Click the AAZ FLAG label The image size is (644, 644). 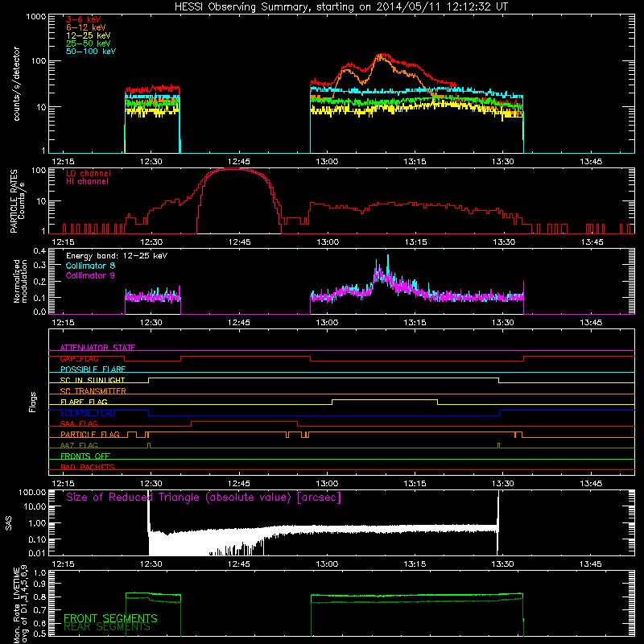(79, 445)
